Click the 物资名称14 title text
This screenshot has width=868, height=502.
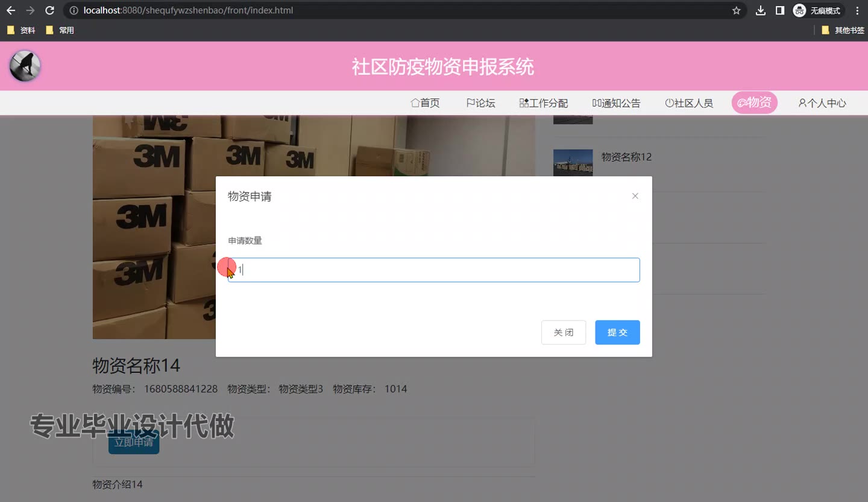coord(136,366)
